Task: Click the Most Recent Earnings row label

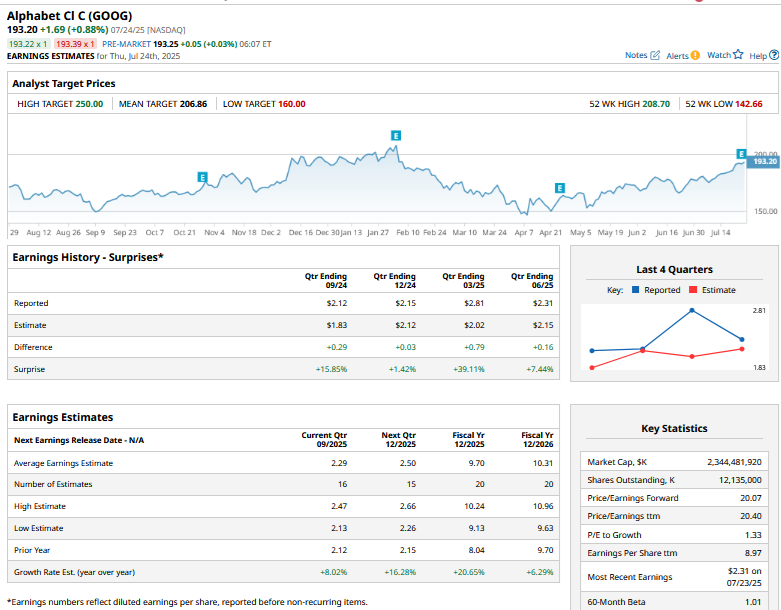Action: tap(630, 577)
